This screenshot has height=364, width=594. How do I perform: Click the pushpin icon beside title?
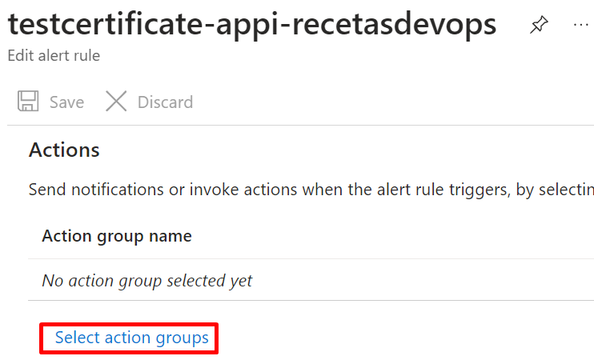(539, 25)
